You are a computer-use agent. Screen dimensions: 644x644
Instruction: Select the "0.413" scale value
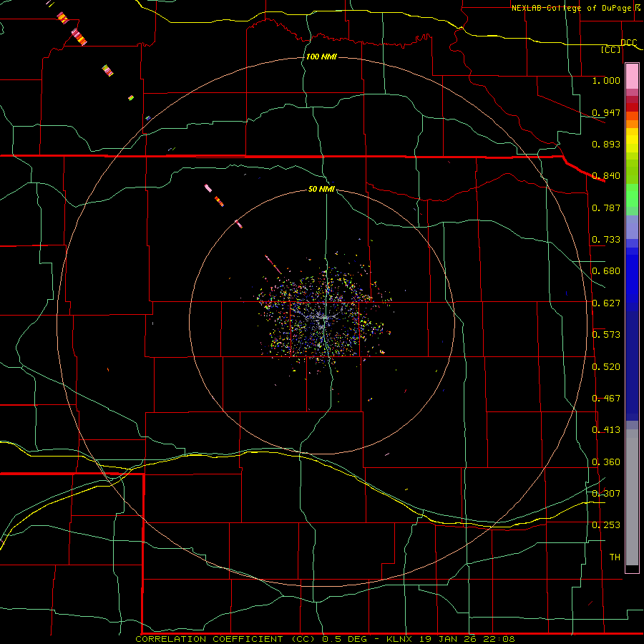click(x=606, y=430)
